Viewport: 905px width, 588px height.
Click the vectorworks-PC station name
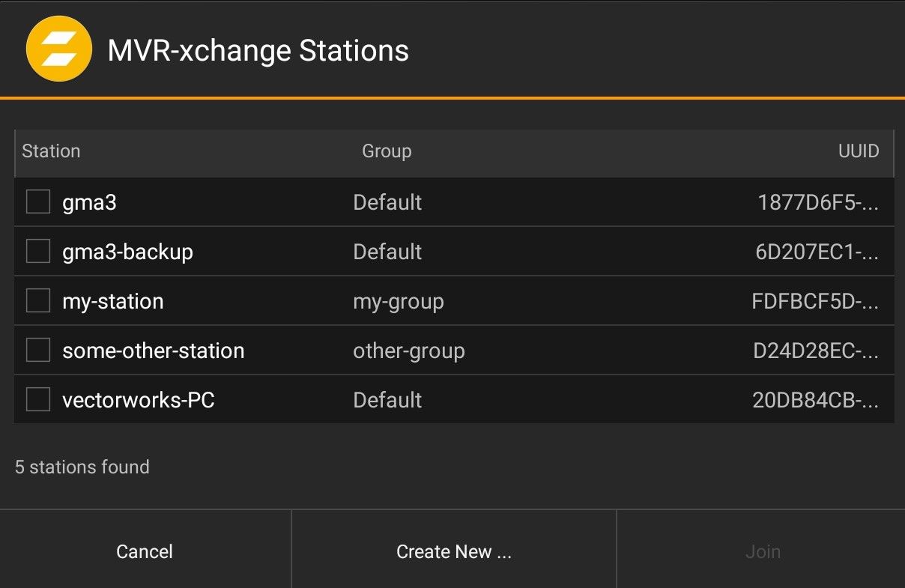(139, 400)
